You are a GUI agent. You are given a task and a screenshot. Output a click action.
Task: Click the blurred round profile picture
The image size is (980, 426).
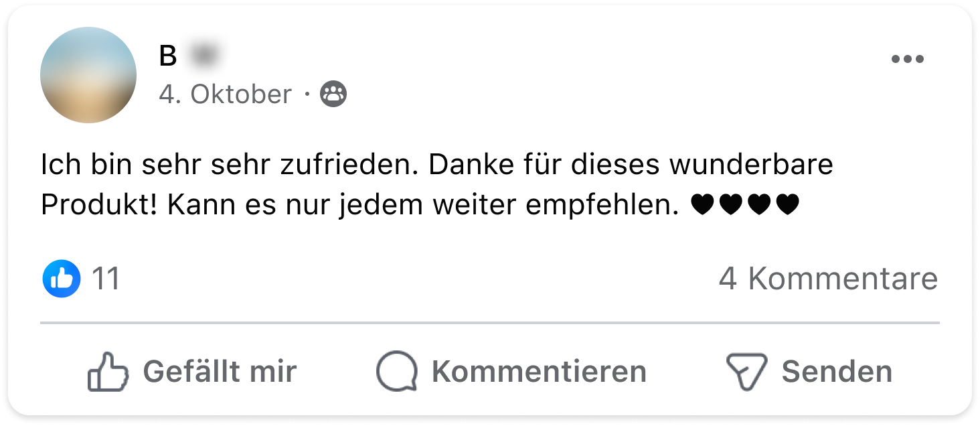(88, 75)
